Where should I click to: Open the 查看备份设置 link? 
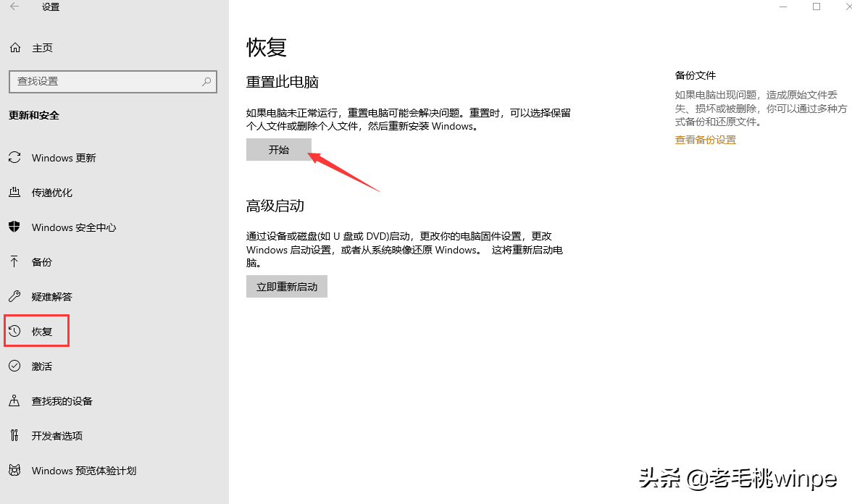click(x=706, y=140)
